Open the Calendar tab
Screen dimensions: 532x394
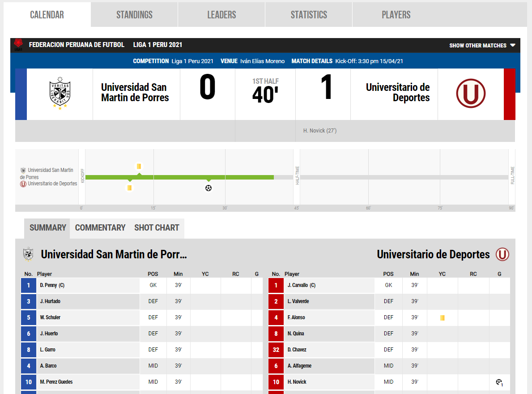point(47,15)
